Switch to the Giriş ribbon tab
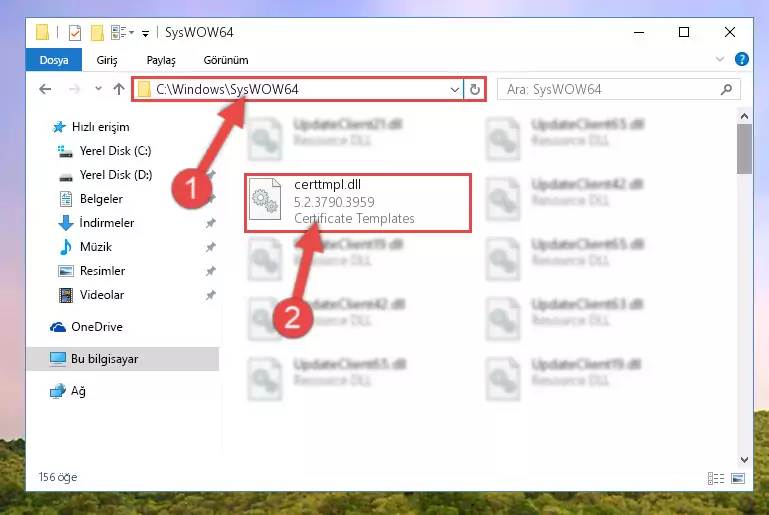769x515 pixels. pyautogui.click(x=107, y=60)
